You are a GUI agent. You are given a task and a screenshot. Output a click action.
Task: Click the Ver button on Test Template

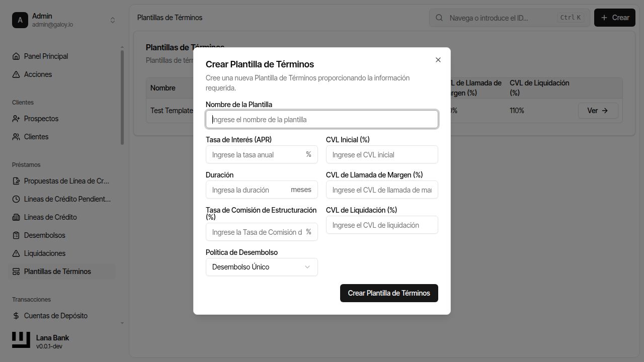(x=598, y=111)
